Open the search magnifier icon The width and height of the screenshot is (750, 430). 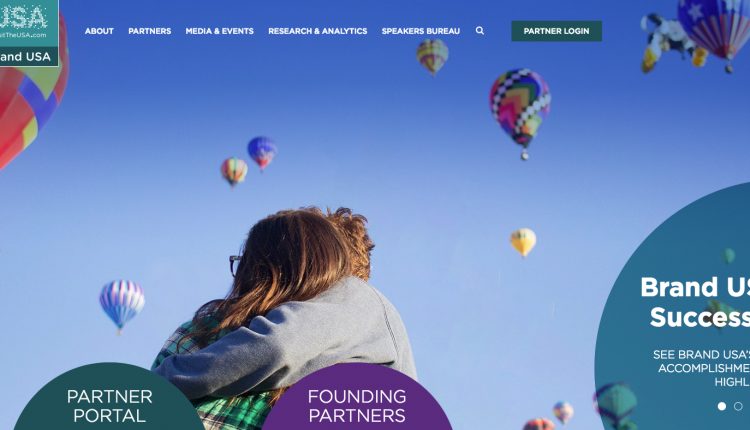coord(480,31)
